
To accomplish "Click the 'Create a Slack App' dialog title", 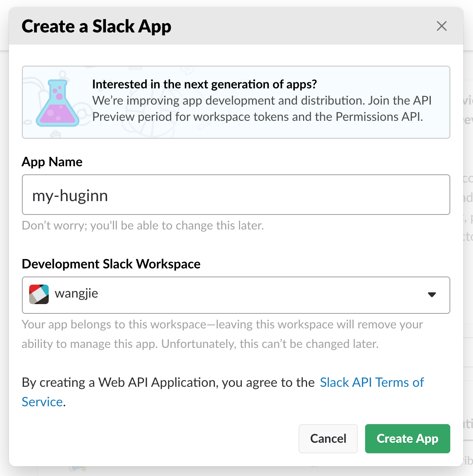I will [x=97, y=27].
